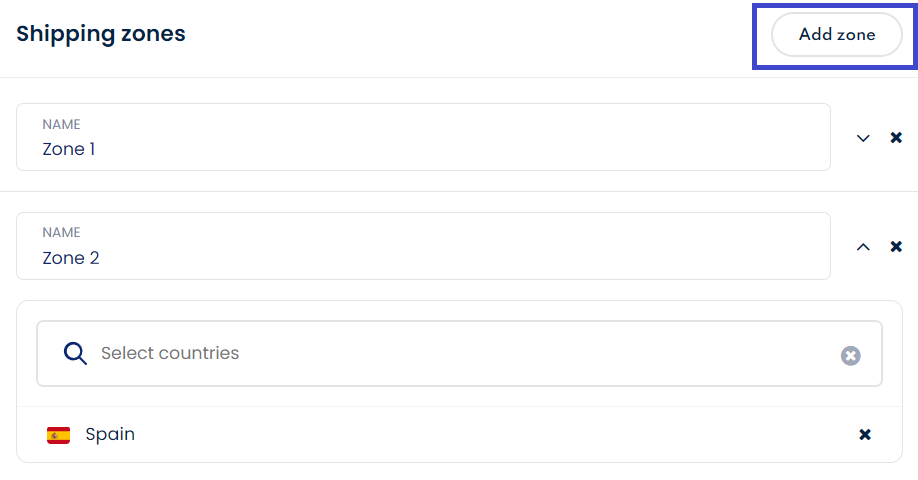Delete Zone 1 using its X icon

click(x=896, y=138)
